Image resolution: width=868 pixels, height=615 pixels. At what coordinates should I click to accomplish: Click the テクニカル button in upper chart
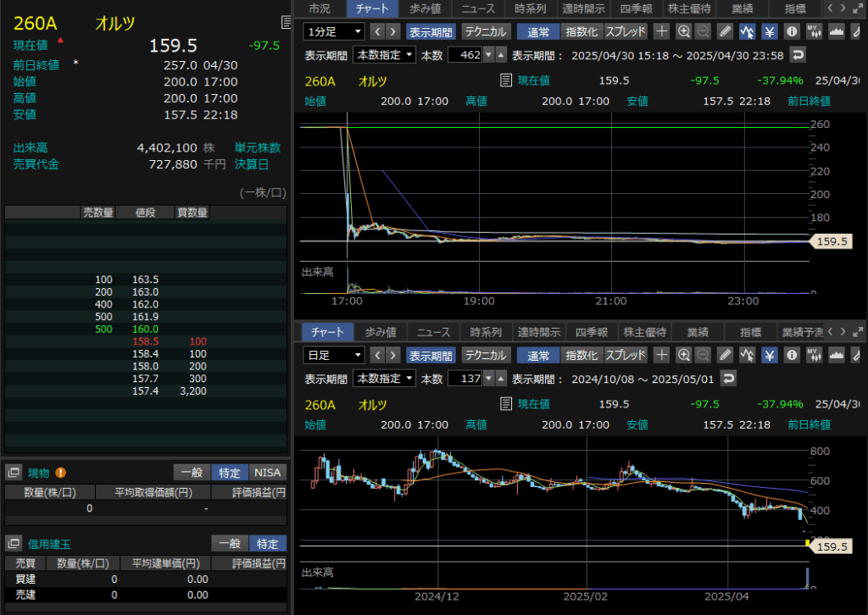(x=485, y=32)
